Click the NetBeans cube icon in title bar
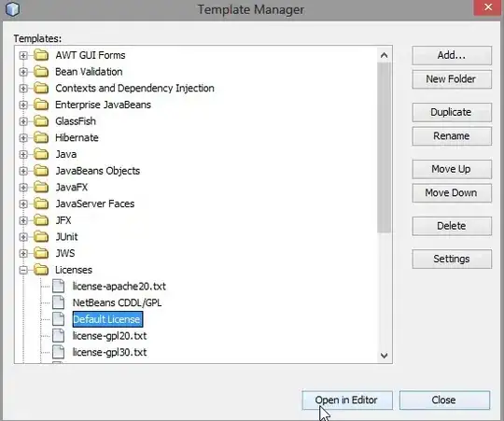 pos(12,9)
